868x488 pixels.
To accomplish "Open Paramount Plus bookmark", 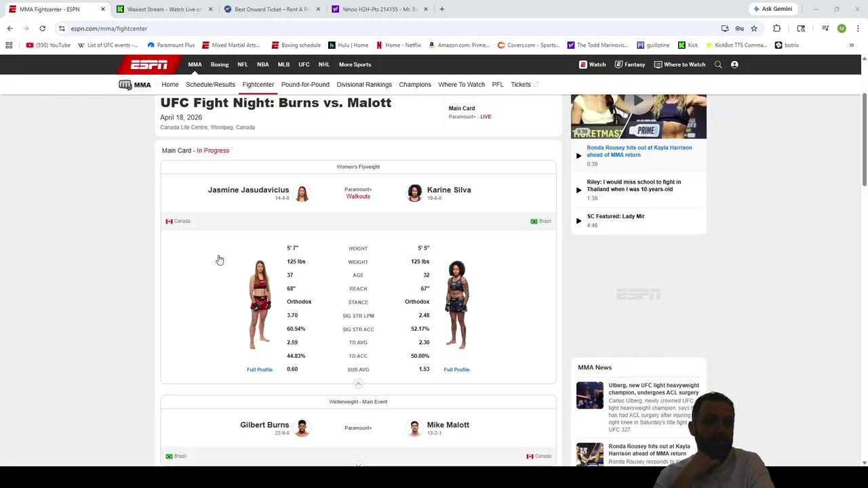I will pyautogui.click(x=171, y=45).
